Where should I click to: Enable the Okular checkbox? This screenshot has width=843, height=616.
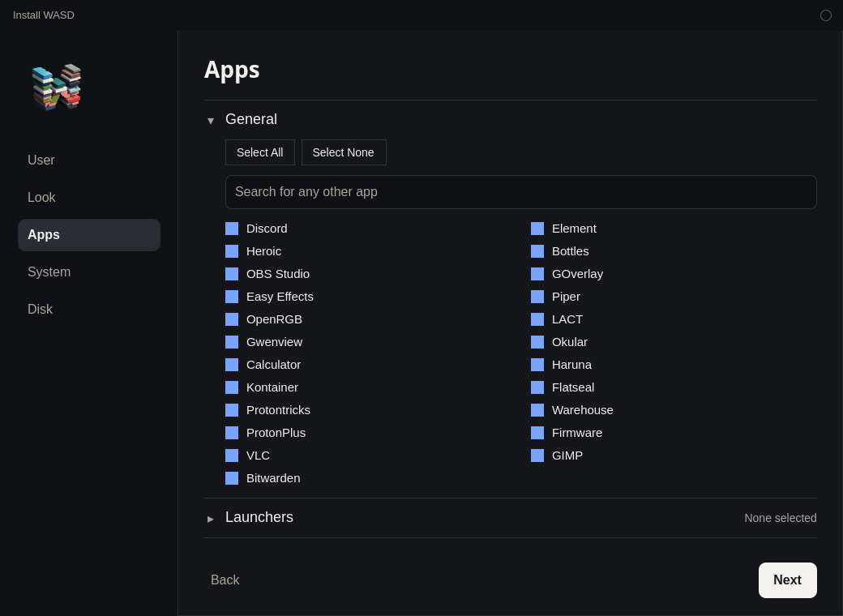pyautogui.click(x=537, y=342)
